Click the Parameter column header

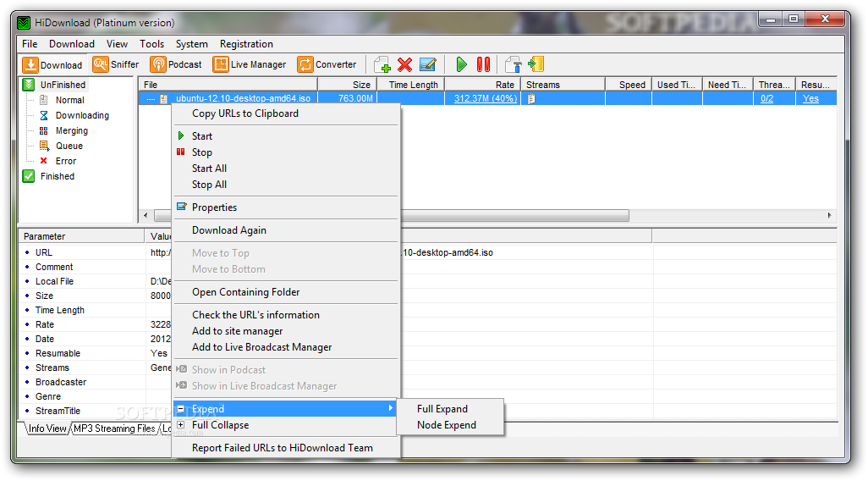[x=82, y=236]
